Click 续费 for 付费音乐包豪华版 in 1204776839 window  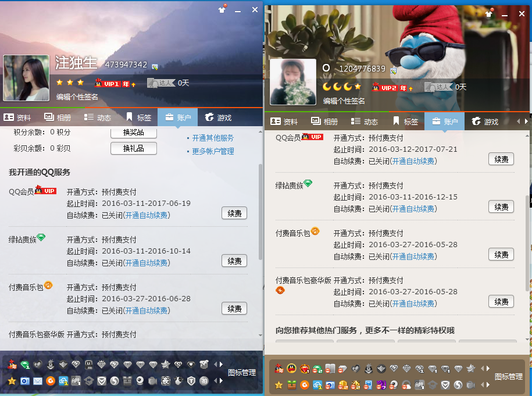tap(501, 302)
